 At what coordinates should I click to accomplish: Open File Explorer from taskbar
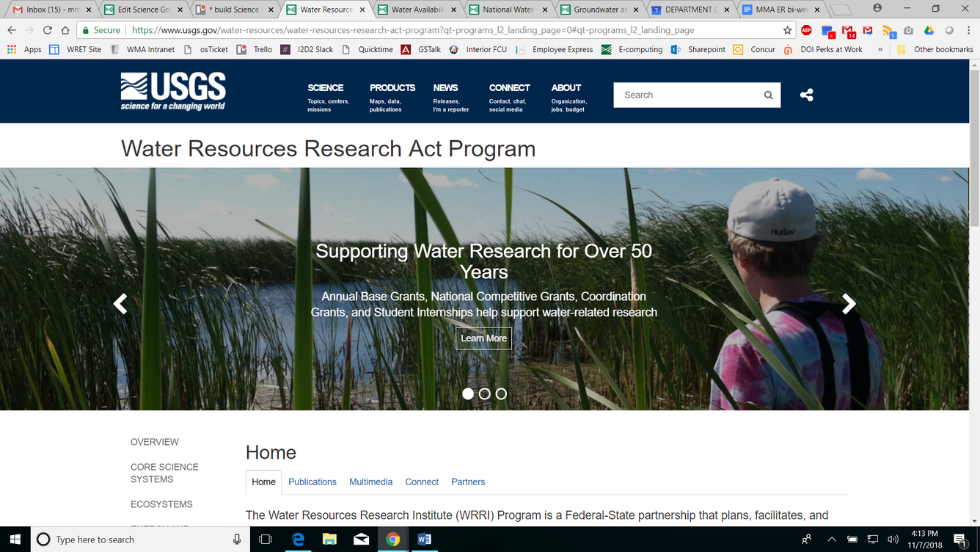tap(329, 540)
